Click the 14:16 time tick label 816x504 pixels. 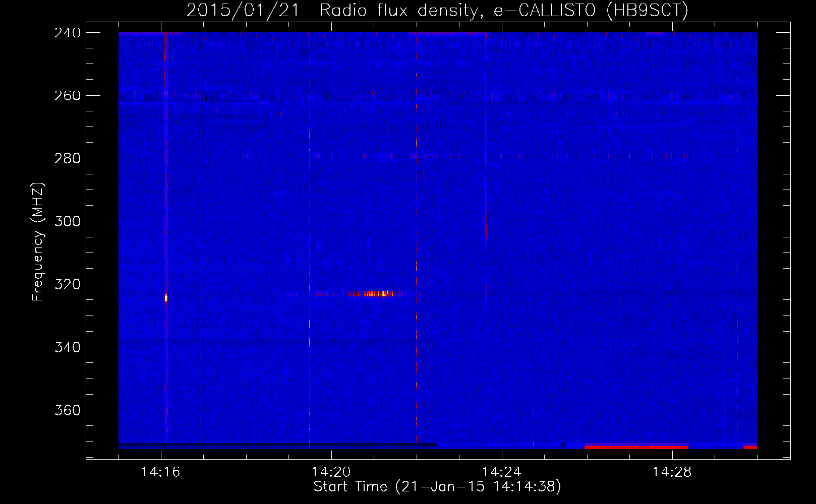161,472
